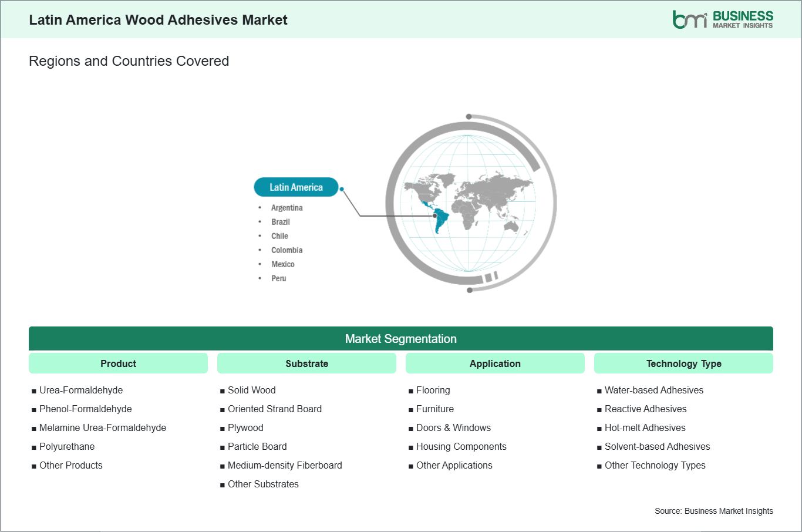Screen dimensions: 802x532
Task: Click the Polyurethane product item
Action: pos(67,446)
